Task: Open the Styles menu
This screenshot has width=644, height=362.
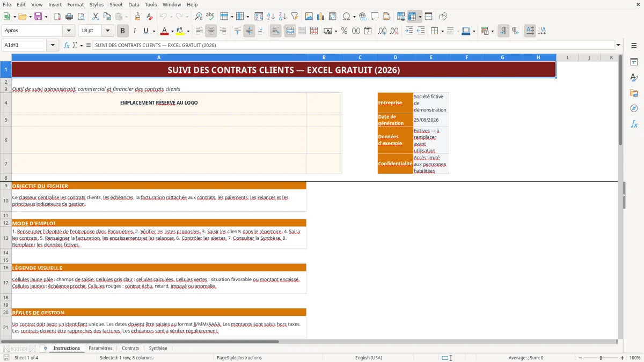Action: 97,4
